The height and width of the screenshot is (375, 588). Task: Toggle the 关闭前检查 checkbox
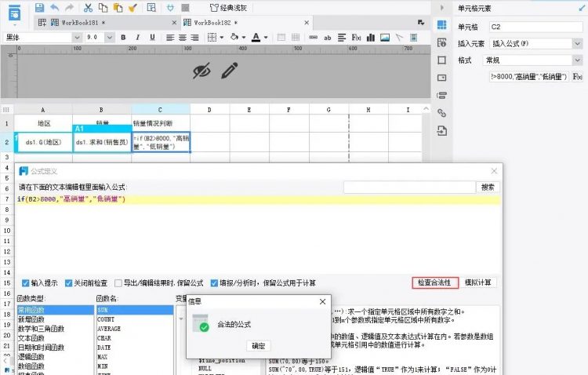click(68, 283)
